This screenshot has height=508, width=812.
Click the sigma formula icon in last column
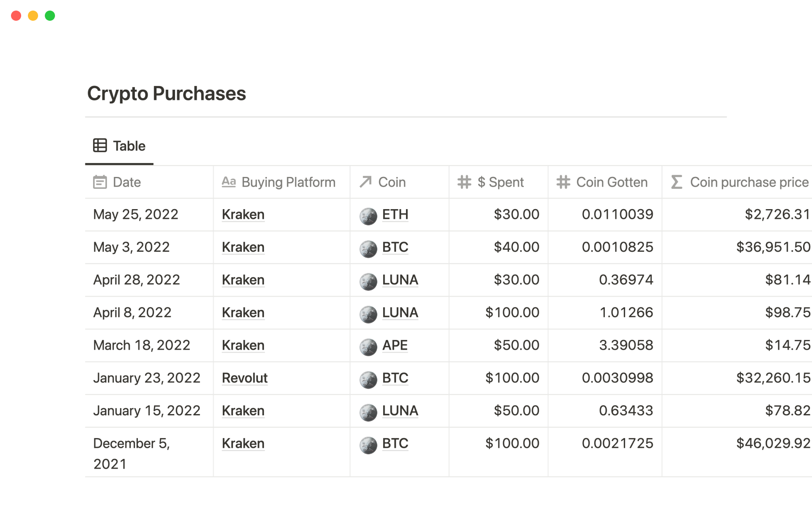click(x=677, y=182)
